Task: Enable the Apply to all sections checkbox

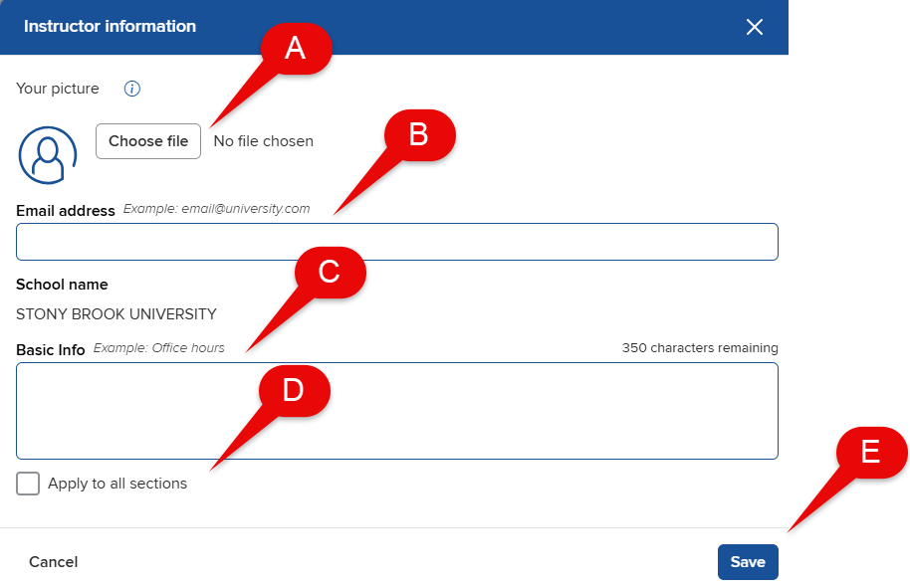Action: (28, 484)
